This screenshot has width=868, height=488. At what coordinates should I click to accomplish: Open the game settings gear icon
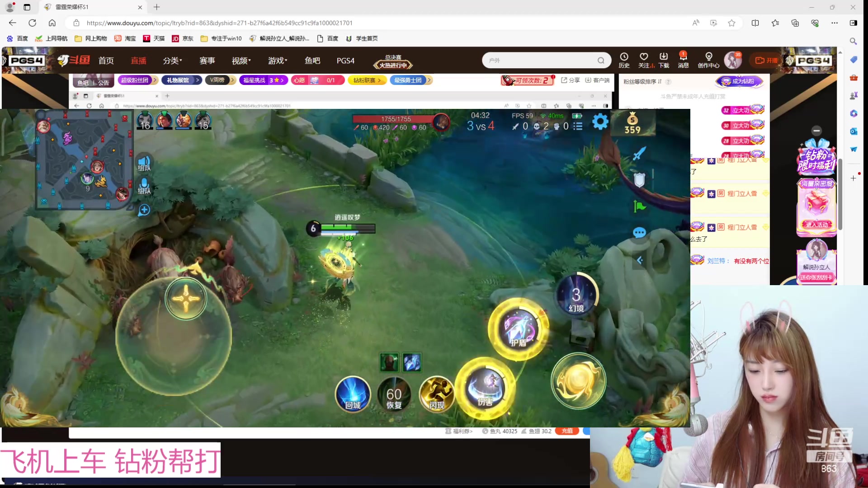(x=600, y=122)
